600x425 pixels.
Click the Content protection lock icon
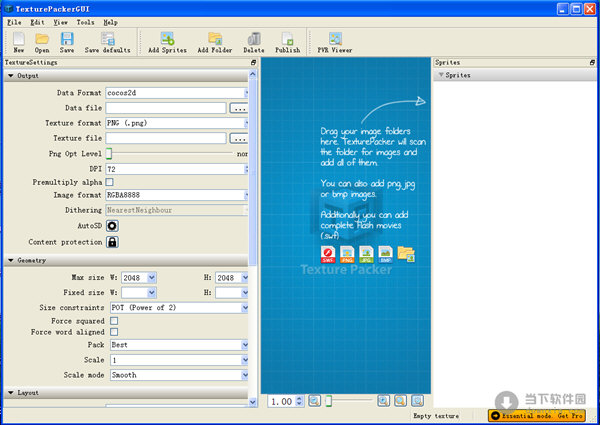(x=112, y=242)
